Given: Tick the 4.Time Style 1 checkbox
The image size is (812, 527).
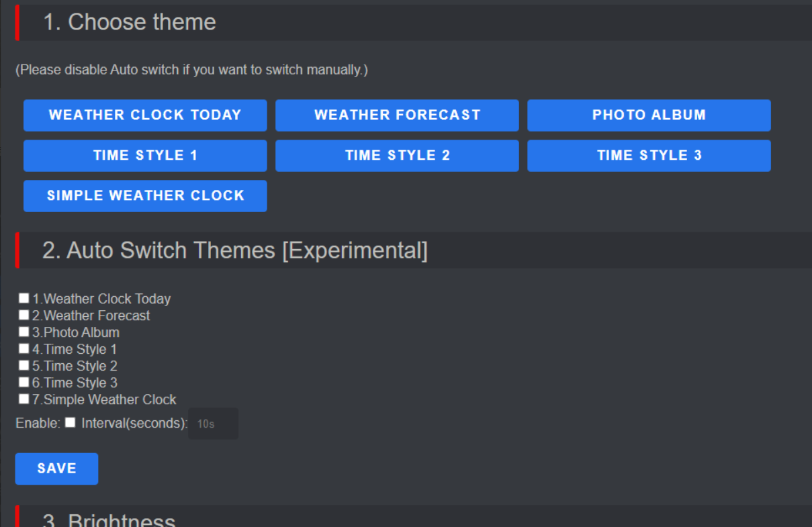Looking at the screenshot, I should point(24,348).
